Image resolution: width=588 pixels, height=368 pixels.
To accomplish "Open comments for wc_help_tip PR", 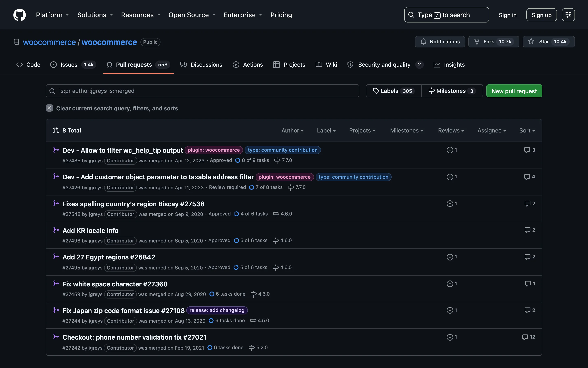I will 529,150.
